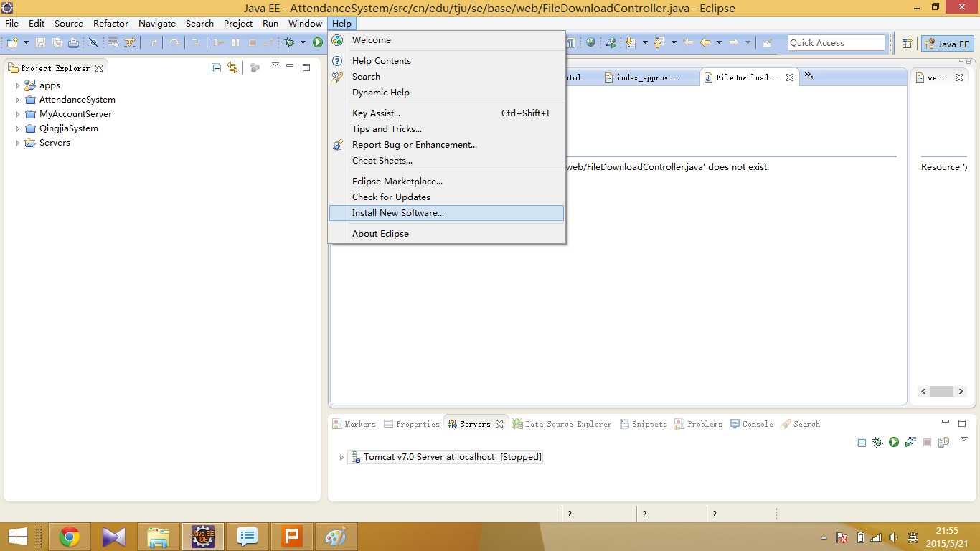Expand the Tomcat v7.0 Server entry
The height and width of the screenshot is (551, 980).
pos(341,457)
